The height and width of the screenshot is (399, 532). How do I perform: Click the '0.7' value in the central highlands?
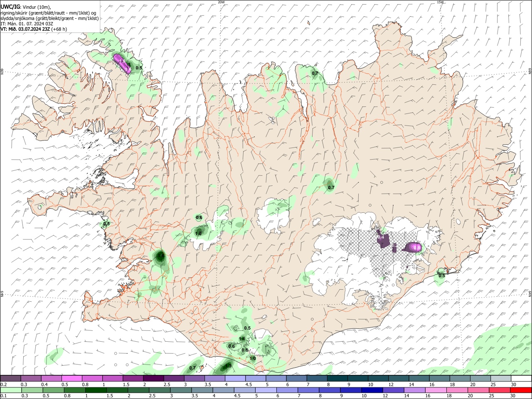coord(331,188)
